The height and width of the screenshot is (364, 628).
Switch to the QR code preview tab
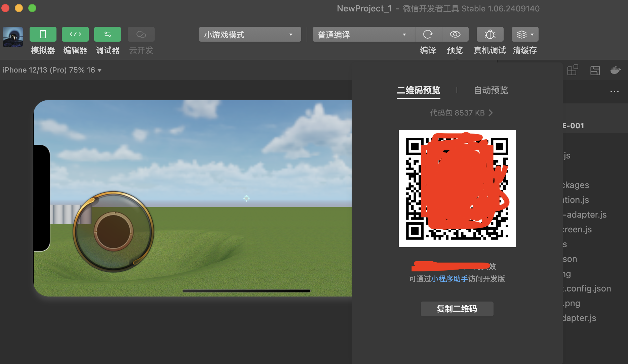418,90
